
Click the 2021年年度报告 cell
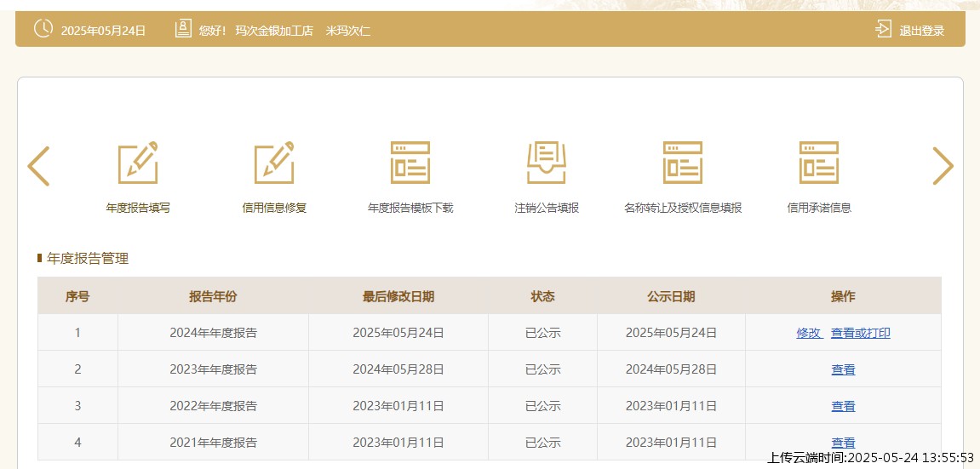(213, 443)
